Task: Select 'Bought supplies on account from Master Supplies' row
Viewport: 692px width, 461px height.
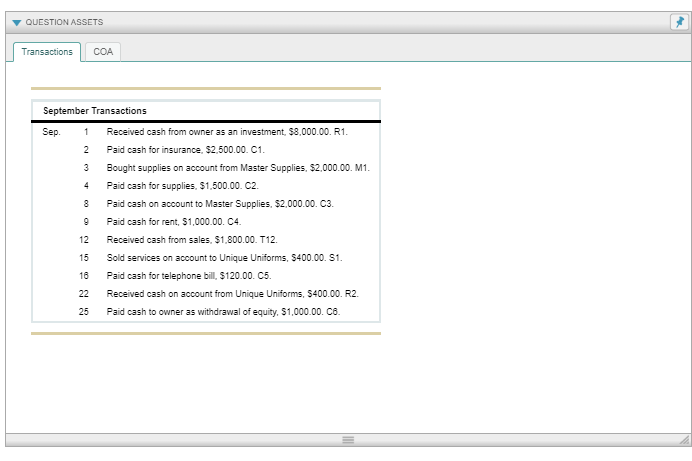Action: 206,168
